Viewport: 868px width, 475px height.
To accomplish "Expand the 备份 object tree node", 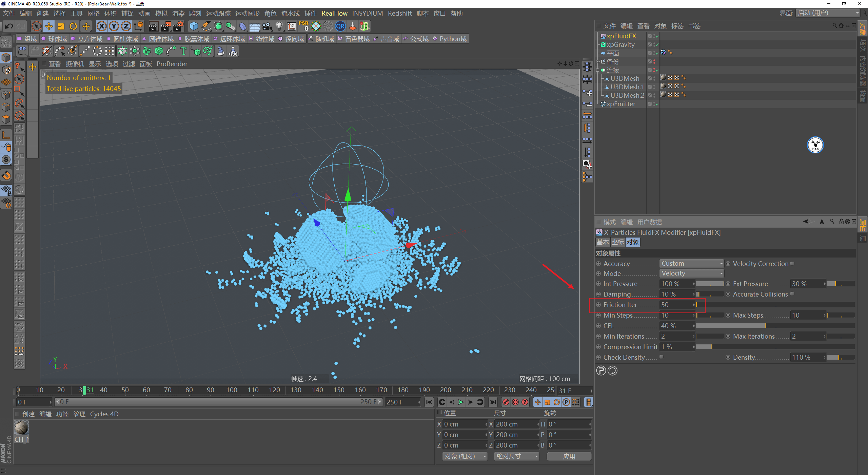I will [598, 62].
